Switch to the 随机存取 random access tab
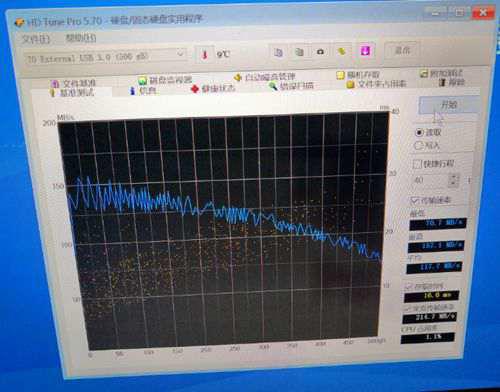Screen dimensions: 500x392 pyautogui.click(x=358, y=75)
